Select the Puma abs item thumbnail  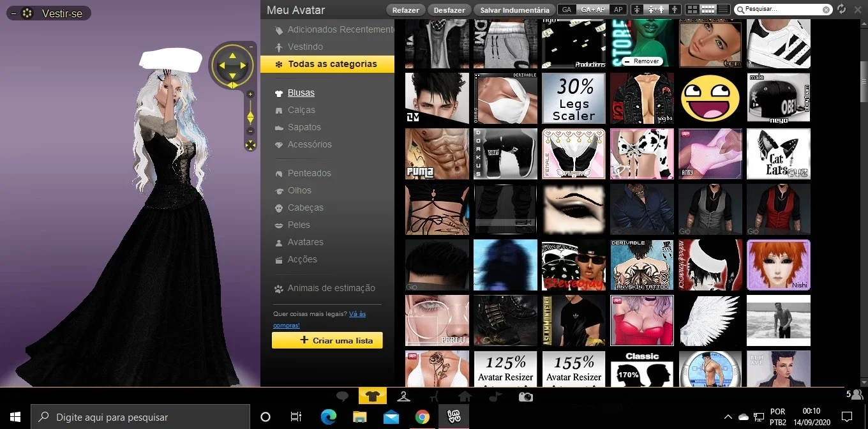pyautogui.click(x=437, y=154)
